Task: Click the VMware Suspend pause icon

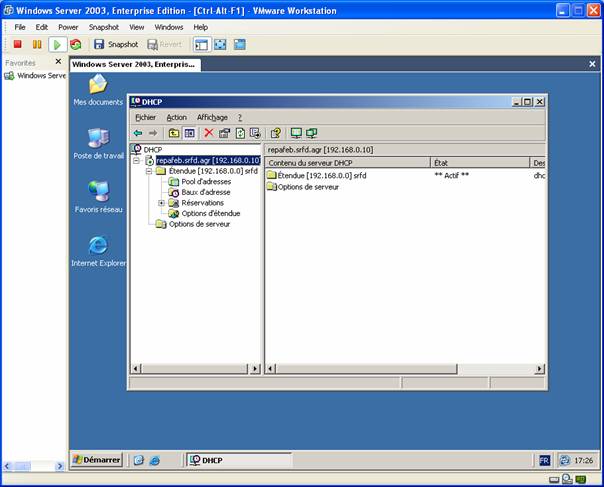Action: (x=37, y=44)
